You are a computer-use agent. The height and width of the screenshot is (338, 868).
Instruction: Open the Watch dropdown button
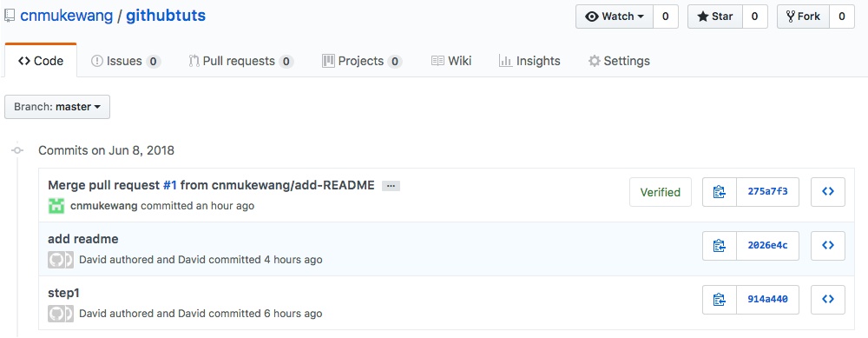pos(615,17)
